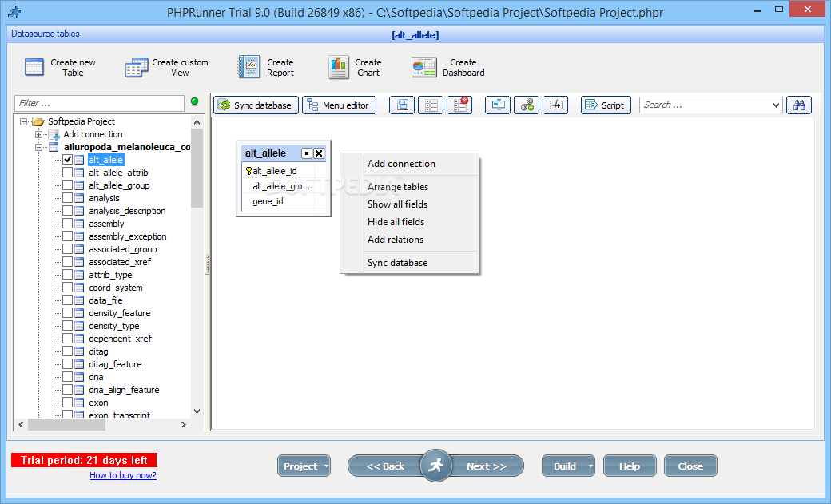Screen dimensions: 831x504
Task: Check the analysis_description checkbox
Action: [67, 210]
